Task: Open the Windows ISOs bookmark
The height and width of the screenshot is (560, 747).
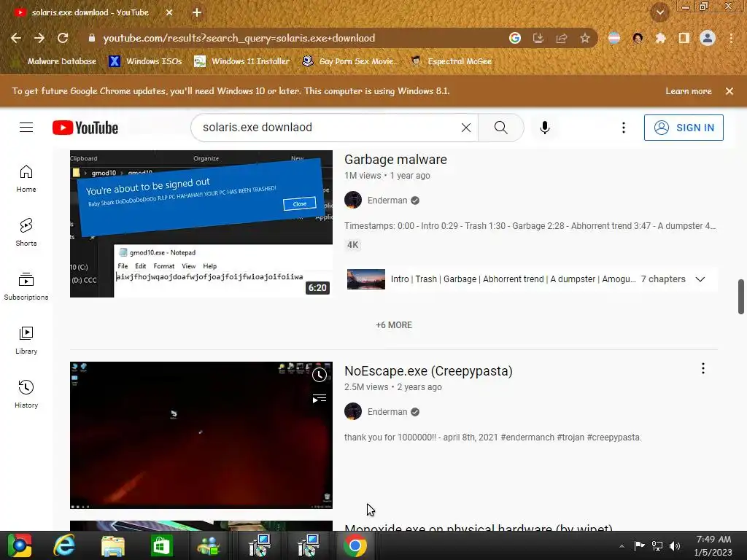Action: [145, 61]
